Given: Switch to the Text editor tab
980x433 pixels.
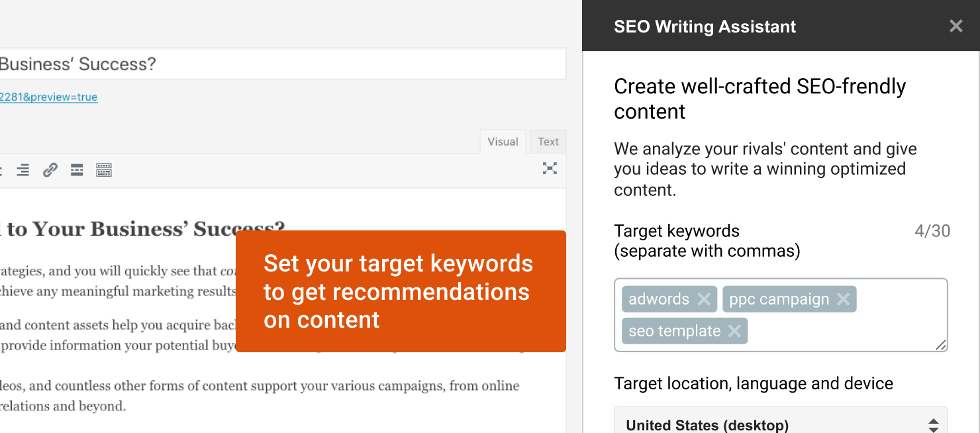Looking at the screenshot, I should tap(548, 142).
